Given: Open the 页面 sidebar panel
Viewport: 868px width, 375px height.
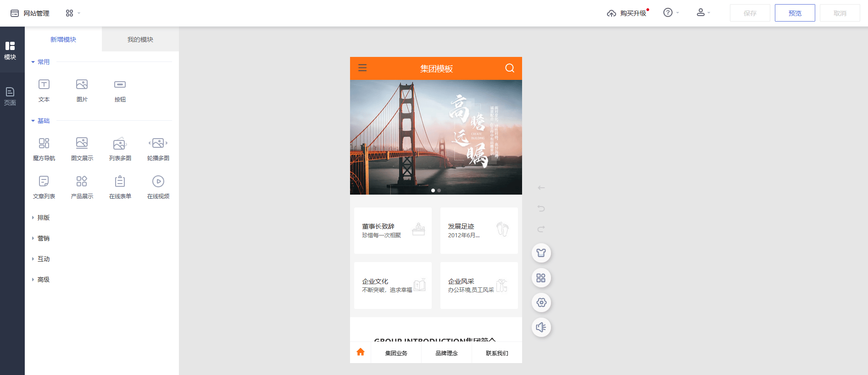Looking at the screenshot, I should (10, 96).
